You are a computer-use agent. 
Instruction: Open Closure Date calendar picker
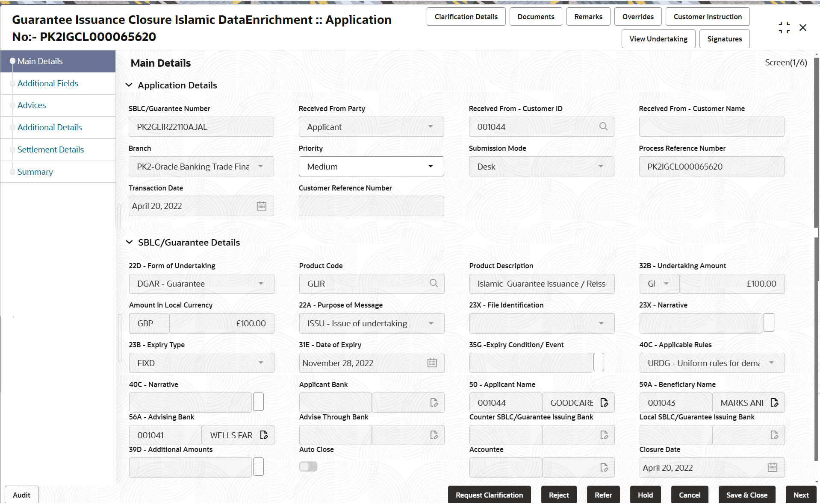[x=772, y=467]
